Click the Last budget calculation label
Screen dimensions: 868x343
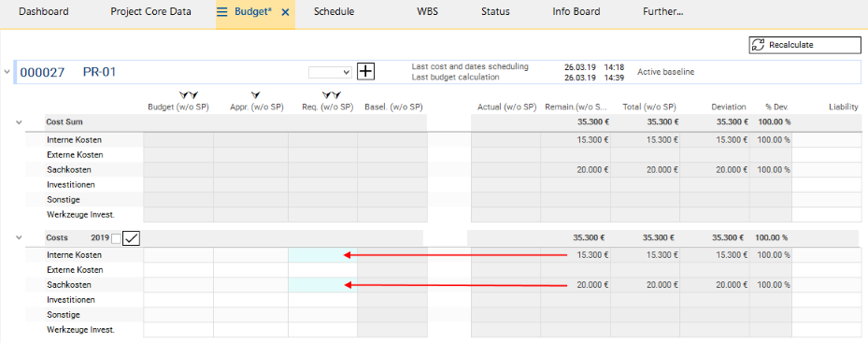[x=456, y=77]
